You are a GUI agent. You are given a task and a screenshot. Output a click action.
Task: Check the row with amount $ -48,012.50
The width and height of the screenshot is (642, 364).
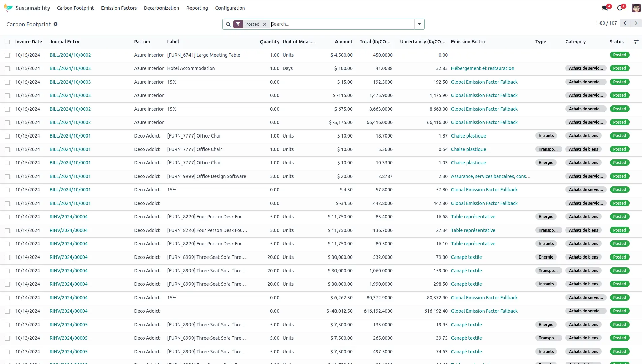click(7, 311)
